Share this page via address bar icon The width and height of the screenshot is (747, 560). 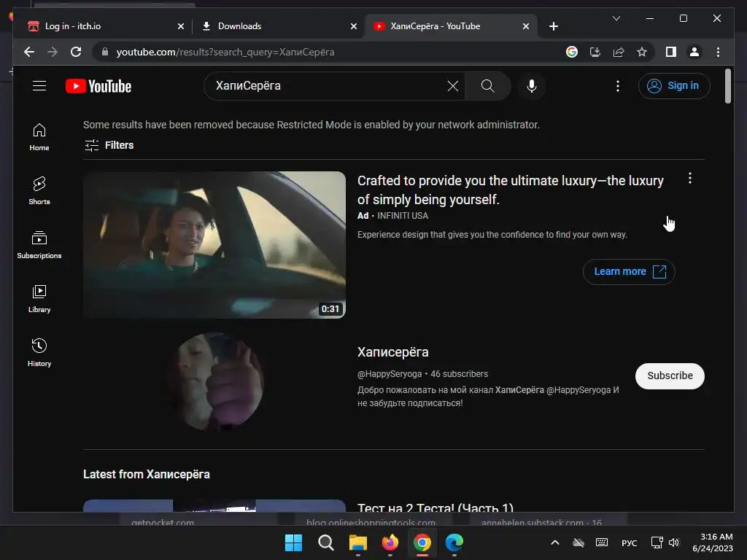[619, 52]
